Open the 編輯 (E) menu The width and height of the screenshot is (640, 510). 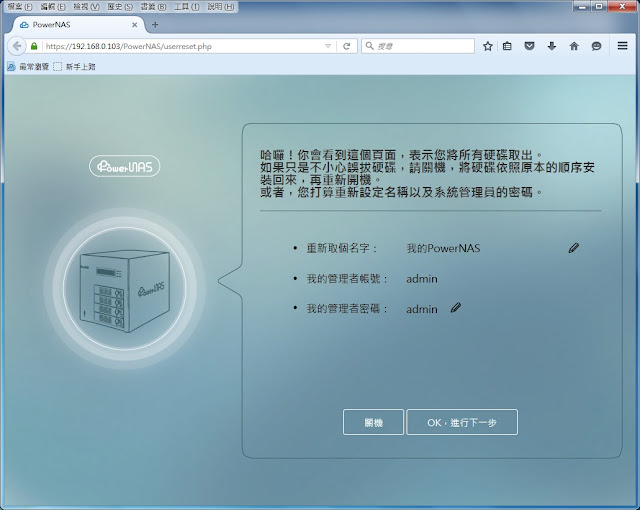tap(53, 7)
